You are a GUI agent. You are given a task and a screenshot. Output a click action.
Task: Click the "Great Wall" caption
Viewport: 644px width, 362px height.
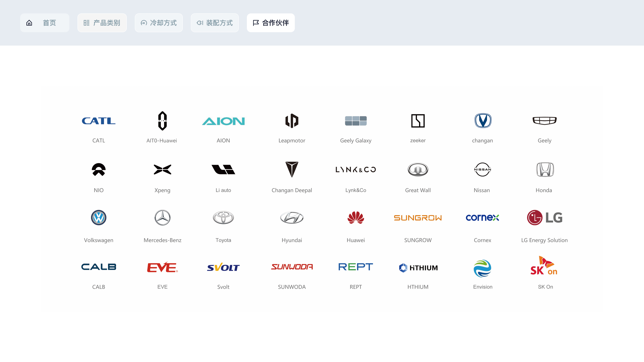coord(418,190)
